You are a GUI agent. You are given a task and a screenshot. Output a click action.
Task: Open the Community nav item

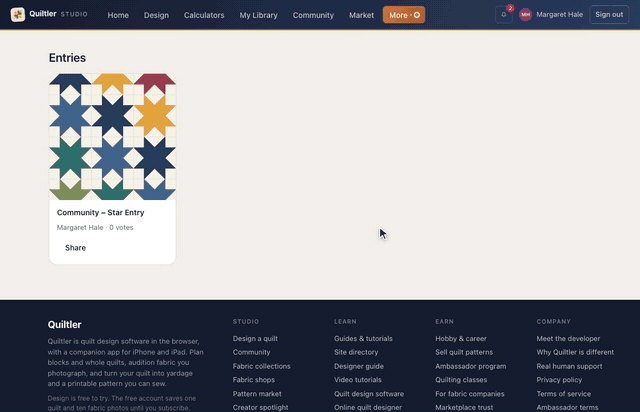click(313, 15)
